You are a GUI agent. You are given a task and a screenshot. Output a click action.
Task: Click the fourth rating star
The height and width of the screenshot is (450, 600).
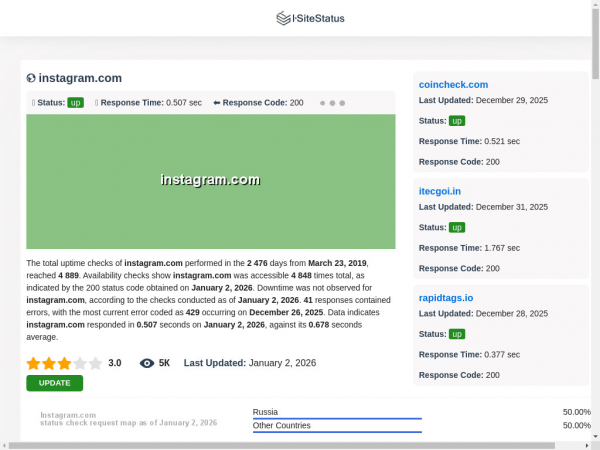[80, 363]
